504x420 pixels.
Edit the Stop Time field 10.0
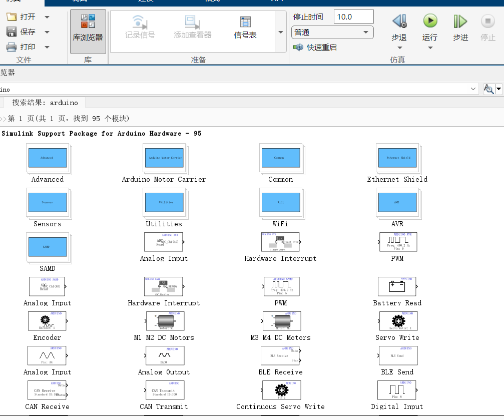point(353,17)
